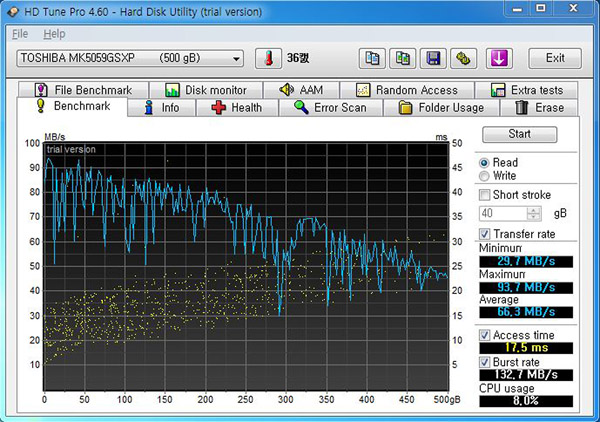
Task: Click the 29.7 MB/s minimum value
Action: [x=526, y=262]
